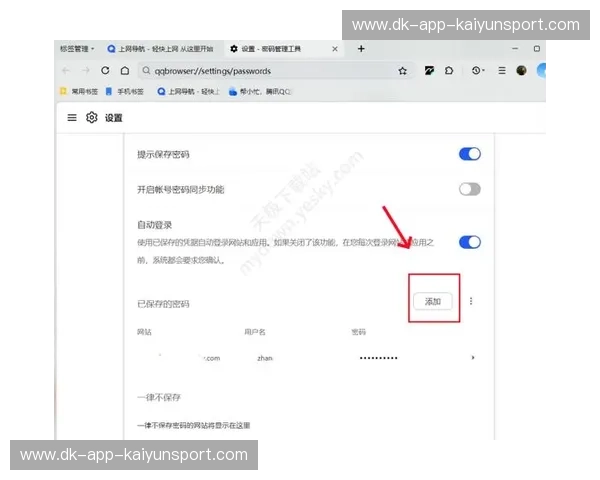600x480 pixels.
Task: Click the user profile avatar
Action: [521, 71]
